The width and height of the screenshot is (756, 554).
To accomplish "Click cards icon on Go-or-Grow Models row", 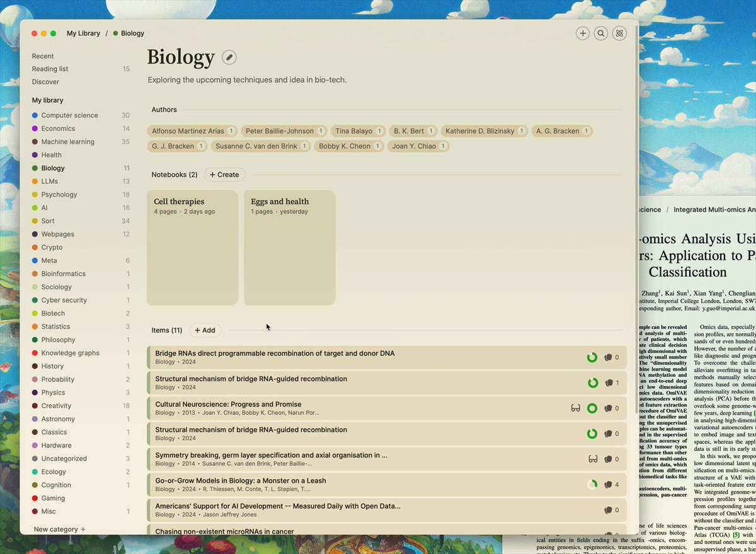I will tap(608, 485).
